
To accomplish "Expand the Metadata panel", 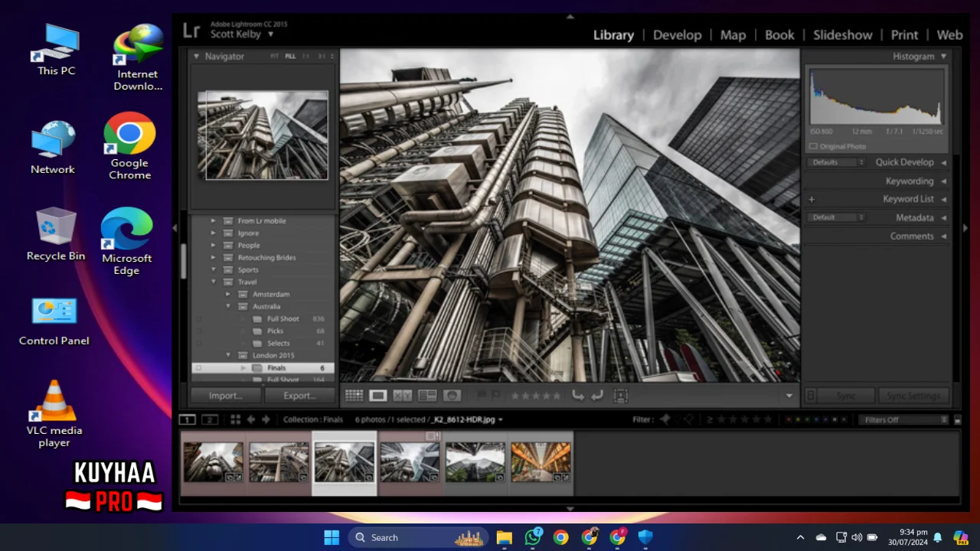I will click(x=943, y=218).
